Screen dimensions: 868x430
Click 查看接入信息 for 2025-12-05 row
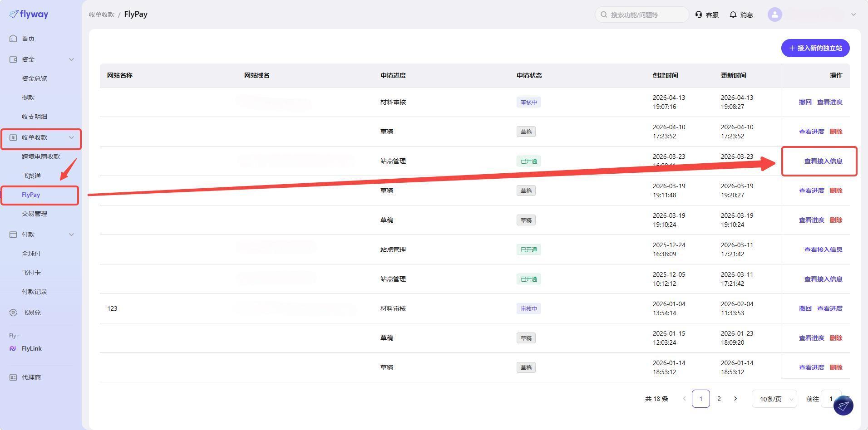[x=824, y=279]
